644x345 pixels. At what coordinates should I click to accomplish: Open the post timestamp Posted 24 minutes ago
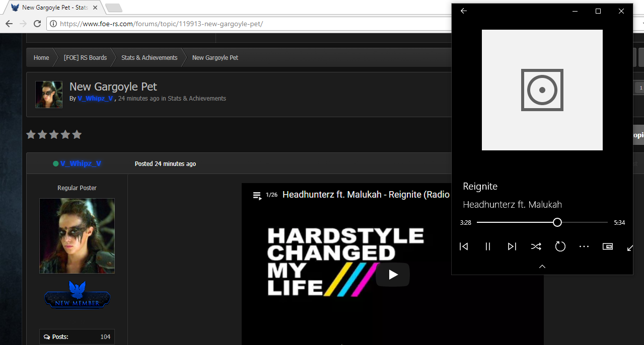(165, 164)
